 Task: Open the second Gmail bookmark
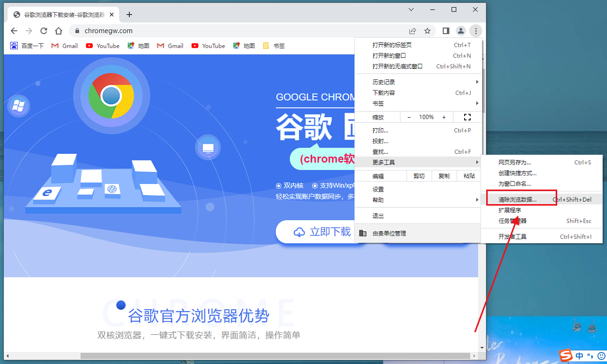click(x=170, y=46)
